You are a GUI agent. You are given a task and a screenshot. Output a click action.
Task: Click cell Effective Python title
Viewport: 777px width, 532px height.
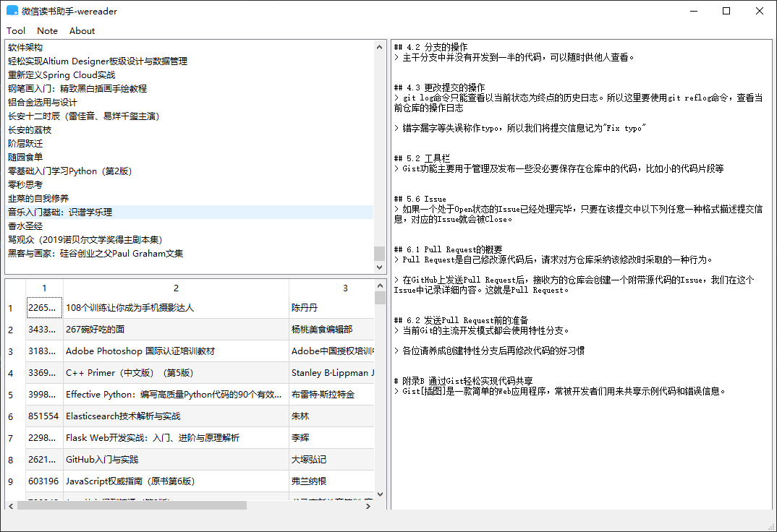[x=176, y=395]
